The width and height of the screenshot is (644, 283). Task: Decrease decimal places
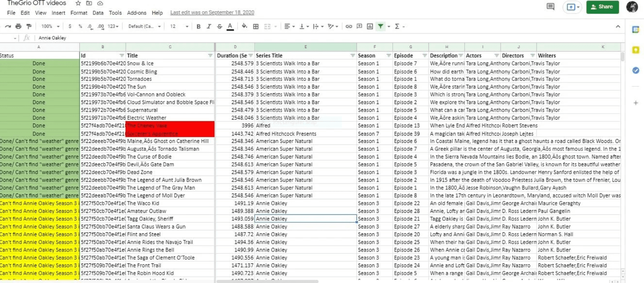click(x=90, y=27)
